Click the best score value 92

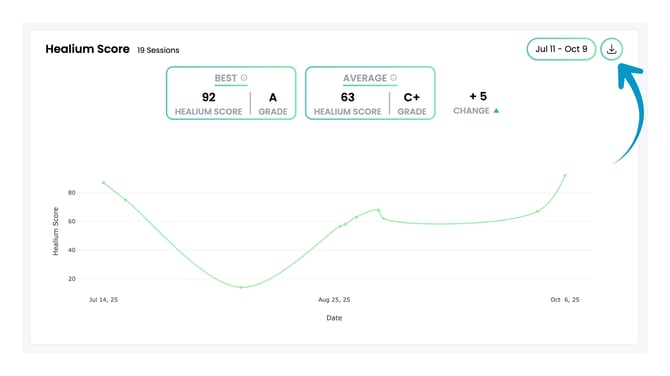209,97
